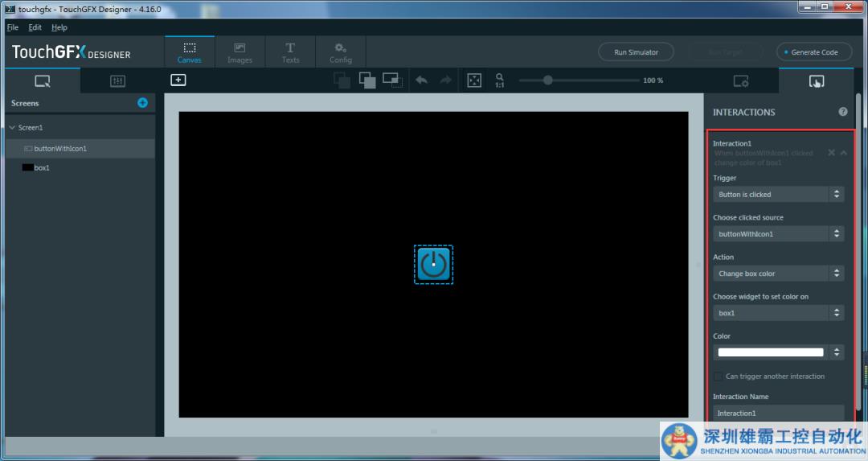This screenshot has height=461, width=868.
Task: Click the add screen plus icon
Action: (142, 103)
